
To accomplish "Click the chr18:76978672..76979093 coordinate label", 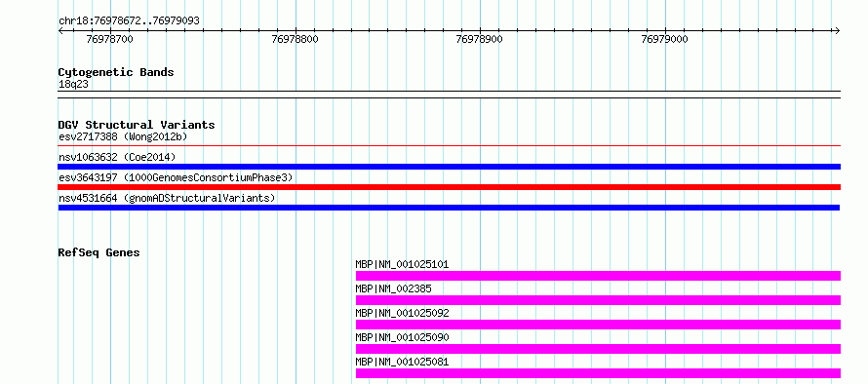I will (129, 21).
